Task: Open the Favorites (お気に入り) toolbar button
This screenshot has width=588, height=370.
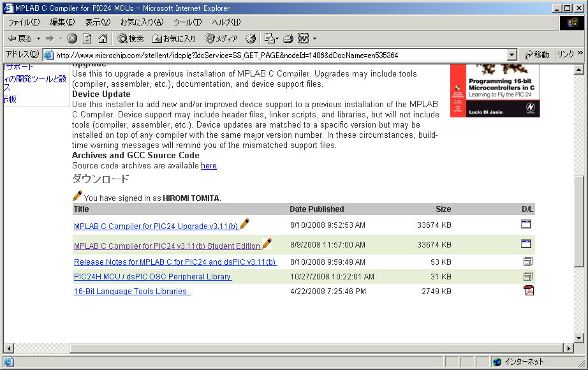Action: click(174, 39)
